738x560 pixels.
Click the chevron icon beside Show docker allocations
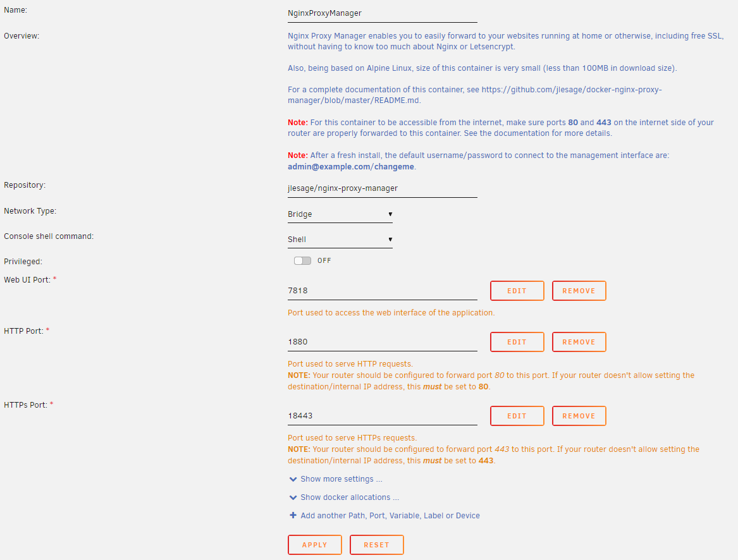(x=293, y=497)
